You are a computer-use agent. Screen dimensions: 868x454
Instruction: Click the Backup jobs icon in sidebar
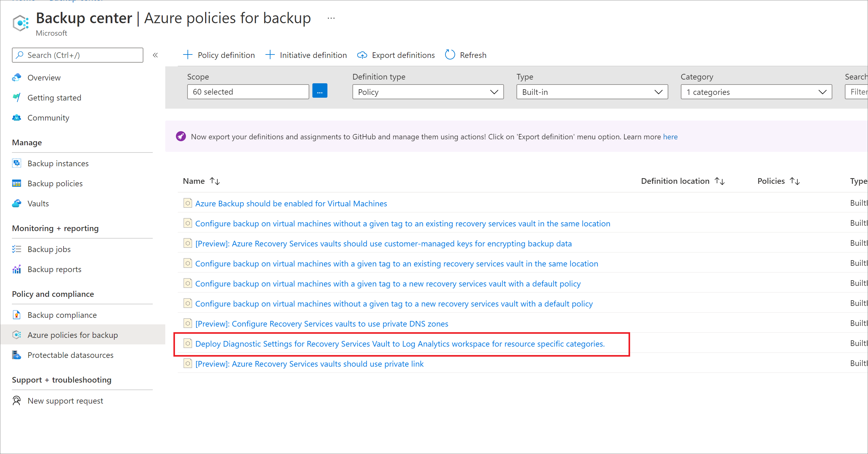click(x=17, y=249)
